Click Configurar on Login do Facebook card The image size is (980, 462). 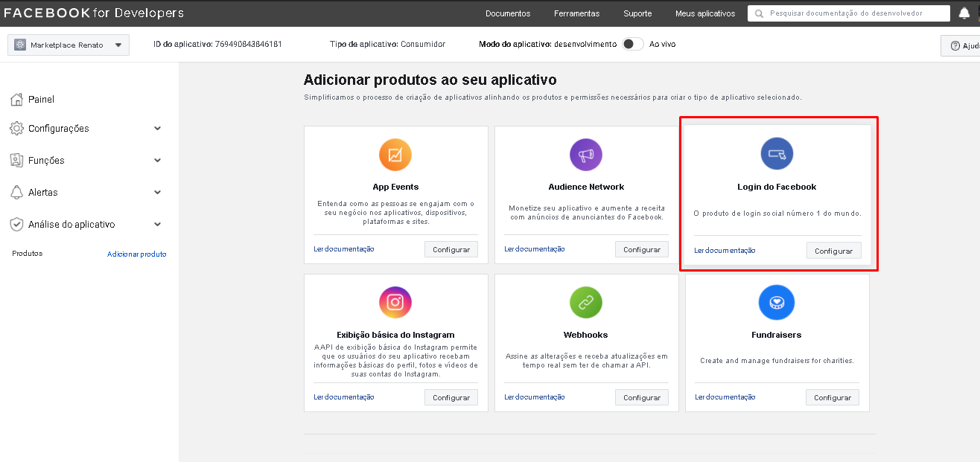pyautogui.click(x=833, y=251)
